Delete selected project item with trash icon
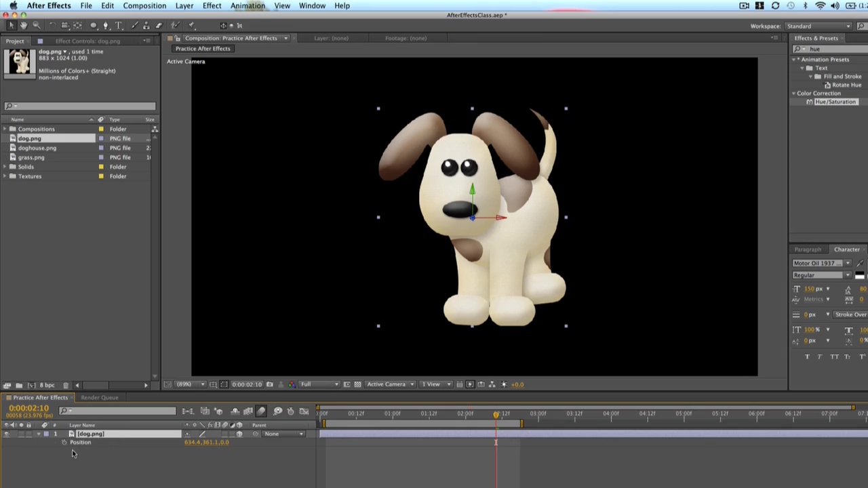Viewport: 868px width, 488px height. click(x=66, y=386)
